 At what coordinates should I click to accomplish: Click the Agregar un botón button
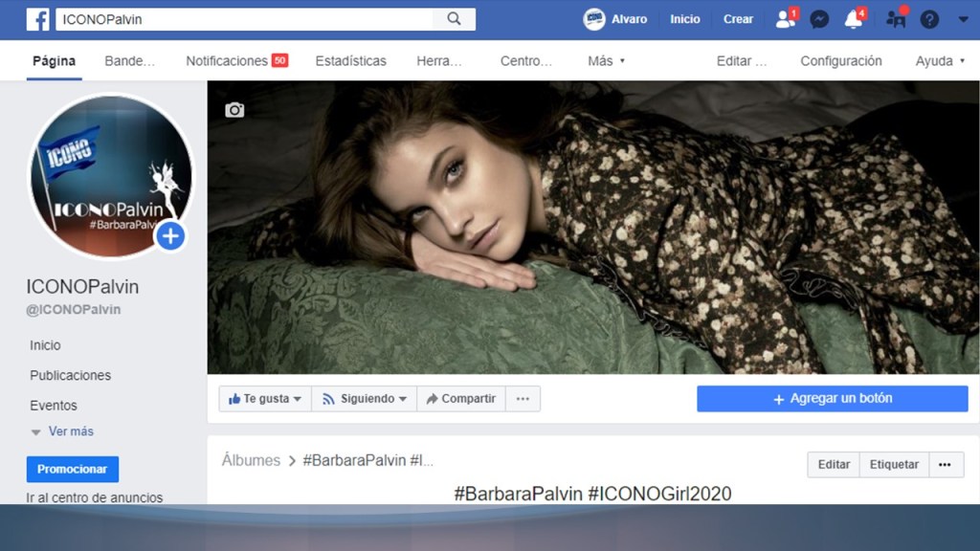832,399
